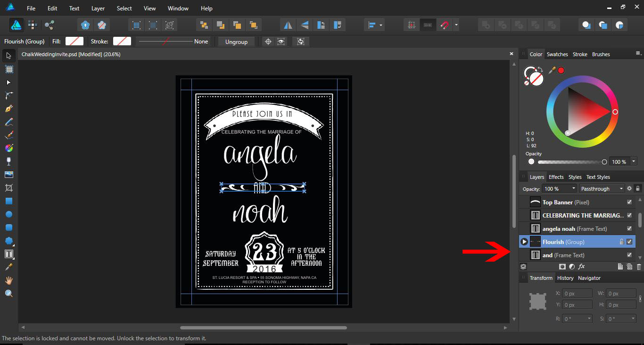Uncheck visibility of angela noah layer
The width and height of the screenshot is (644, 345).
point(629,228)
